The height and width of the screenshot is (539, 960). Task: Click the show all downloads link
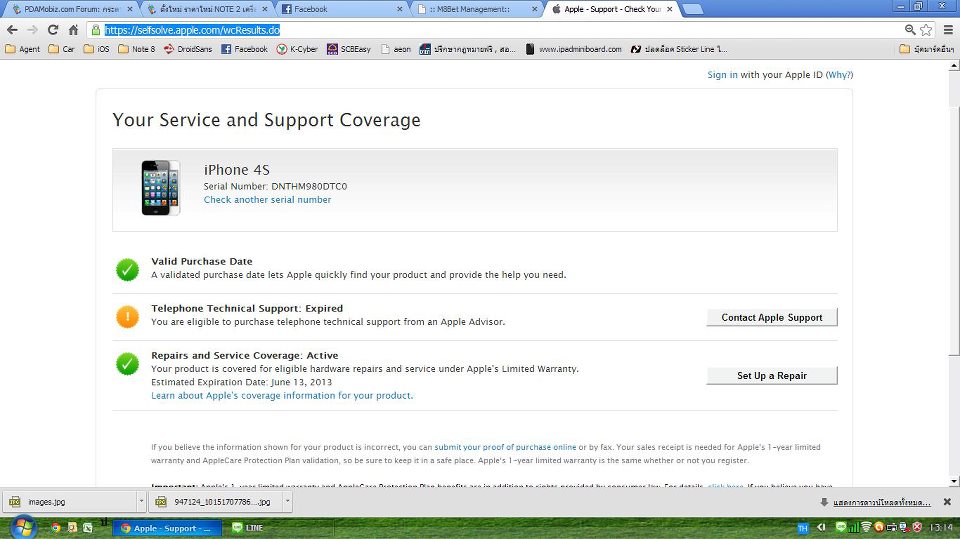(882, 502)
